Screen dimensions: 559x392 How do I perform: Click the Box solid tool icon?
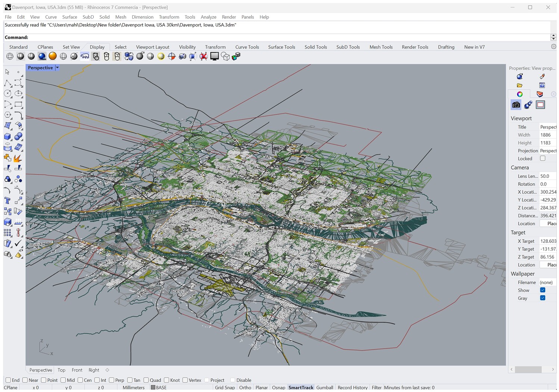coord(7,137)
